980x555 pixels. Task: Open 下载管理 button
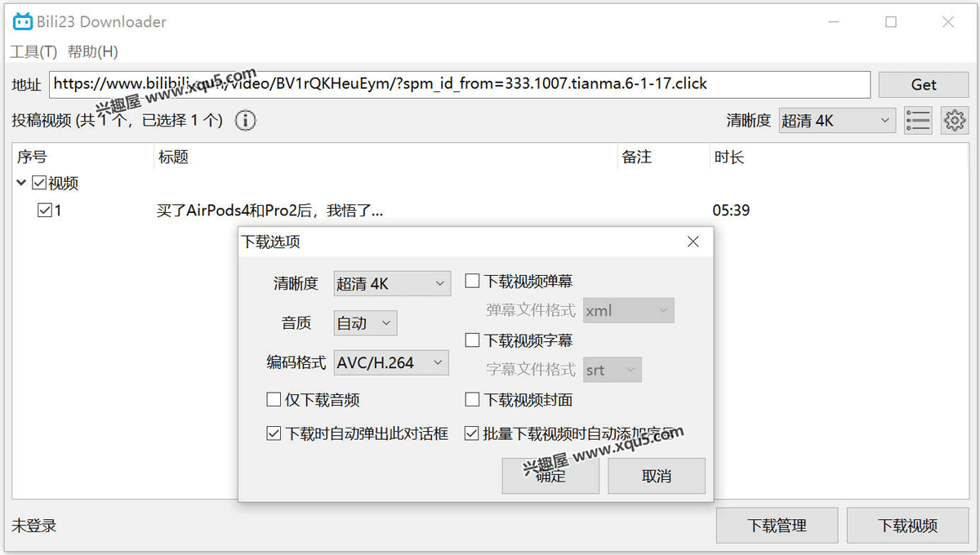click(777, 526)
